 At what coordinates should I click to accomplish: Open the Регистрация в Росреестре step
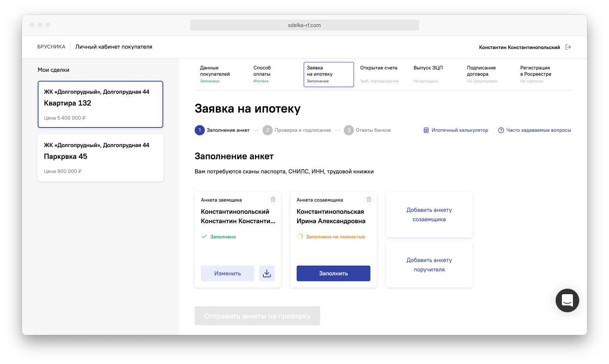click(x=542, y=75)
